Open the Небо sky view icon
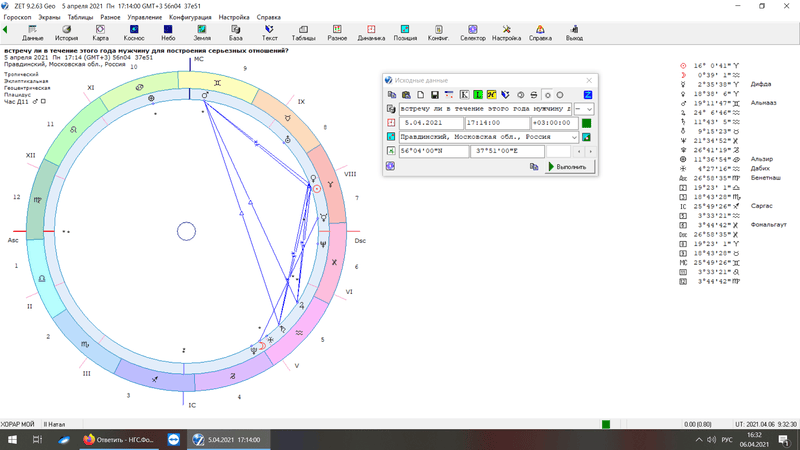The width and height of the screenshot is (800, 450). tap(169, 32)
